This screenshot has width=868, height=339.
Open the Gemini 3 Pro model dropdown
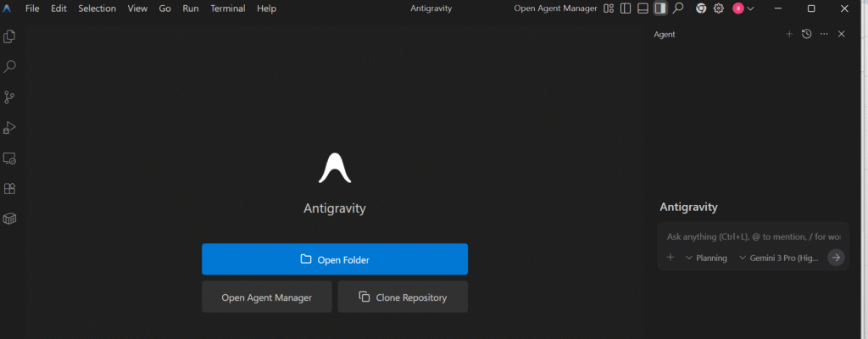[x=779, y=258]
